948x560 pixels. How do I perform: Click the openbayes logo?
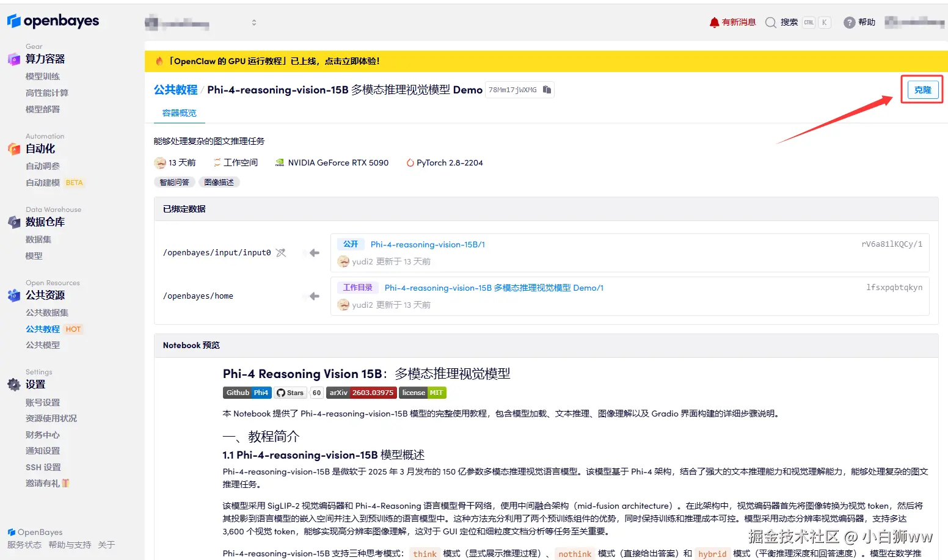(x=53, y=21)
